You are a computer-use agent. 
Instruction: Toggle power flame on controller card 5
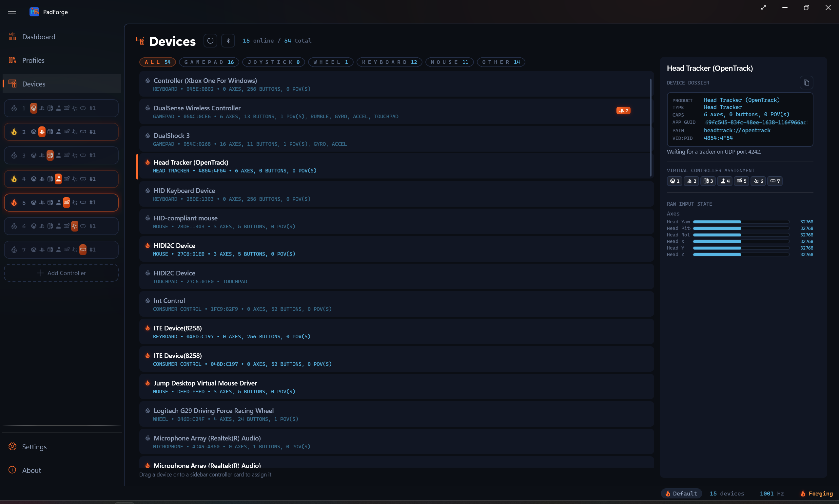click(x=14, y=203)
